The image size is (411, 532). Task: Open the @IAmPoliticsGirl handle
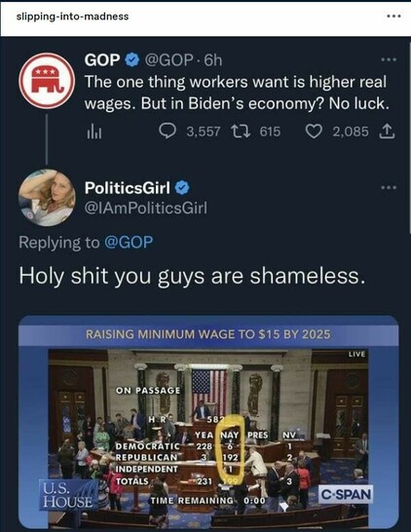pos(146,208)
